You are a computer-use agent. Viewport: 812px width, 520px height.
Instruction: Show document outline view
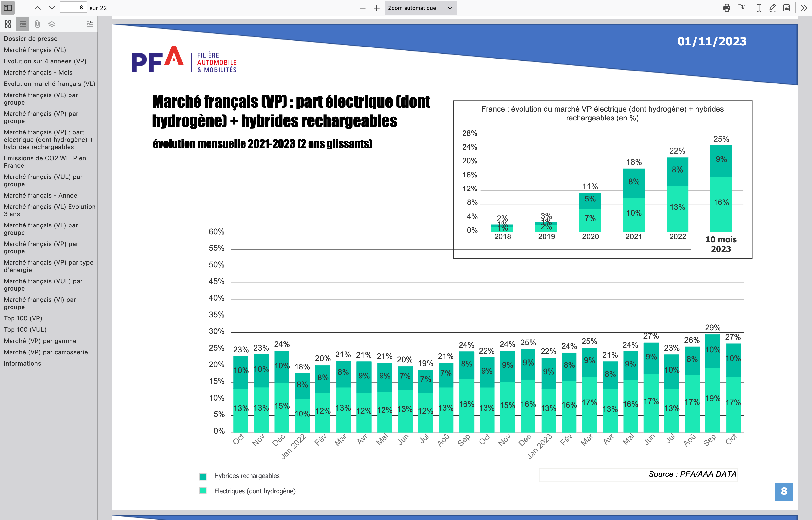click(22, 24)
